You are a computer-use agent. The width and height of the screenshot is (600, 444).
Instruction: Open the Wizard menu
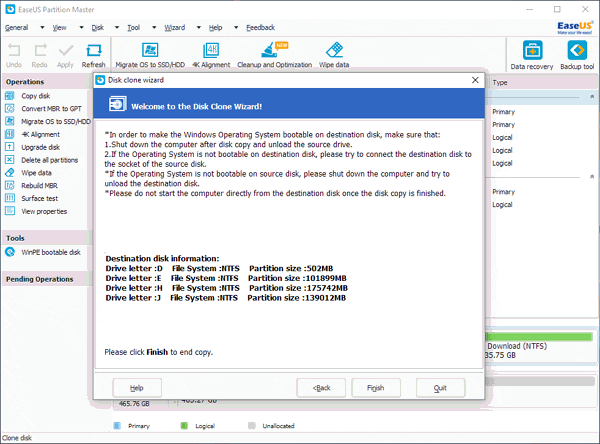tap(175, 28)
